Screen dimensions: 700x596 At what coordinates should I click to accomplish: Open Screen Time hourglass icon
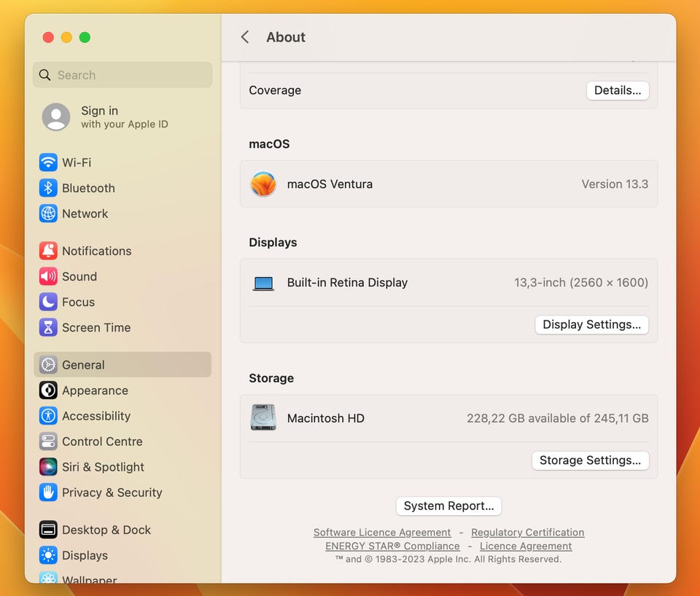pos(48,327)
